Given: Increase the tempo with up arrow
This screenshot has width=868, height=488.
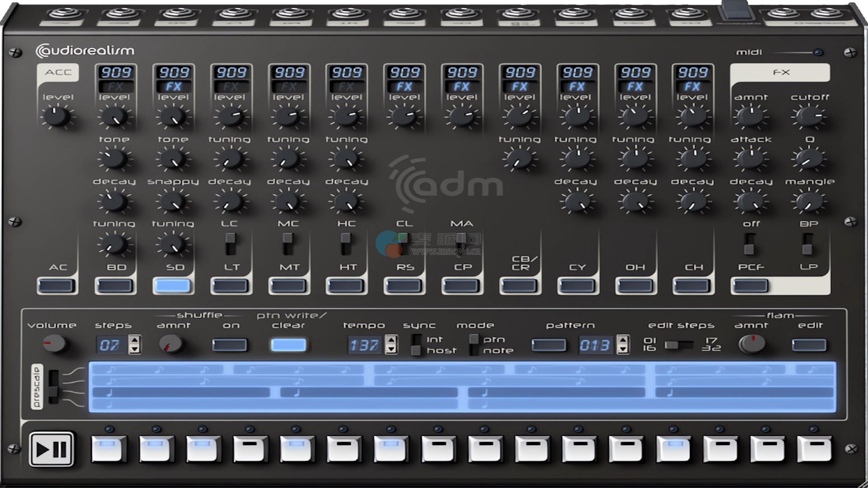Looking at the screenshot, I should 392,340.
